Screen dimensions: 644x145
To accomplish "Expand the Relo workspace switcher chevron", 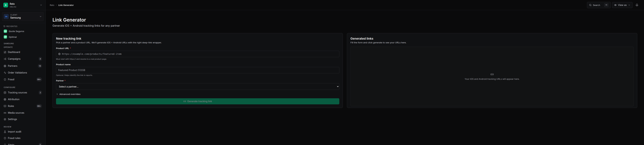I will pyautogui.click(x=41, y=5).
